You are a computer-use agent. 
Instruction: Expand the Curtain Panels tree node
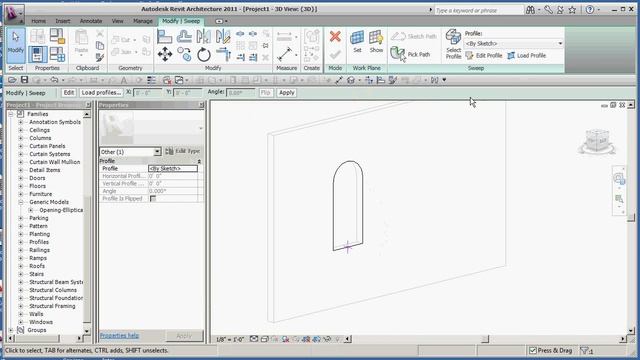(x=21, y=146)
